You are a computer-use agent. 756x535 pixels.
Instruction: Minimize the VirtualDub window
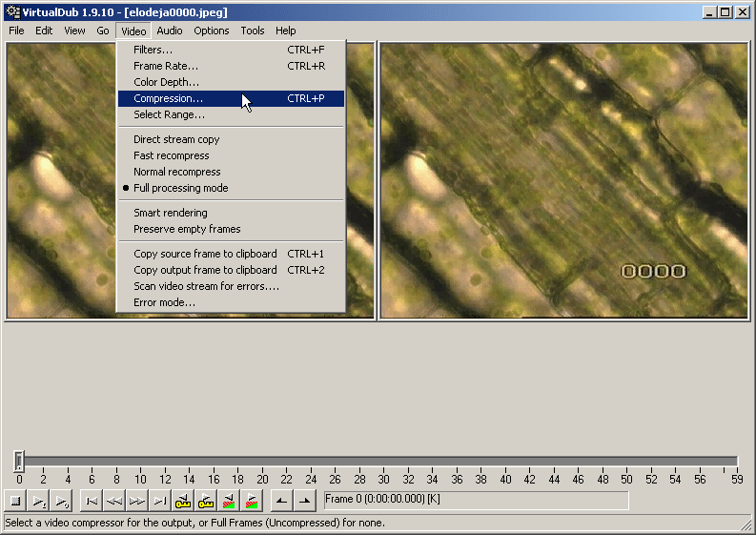coord(708,12)
